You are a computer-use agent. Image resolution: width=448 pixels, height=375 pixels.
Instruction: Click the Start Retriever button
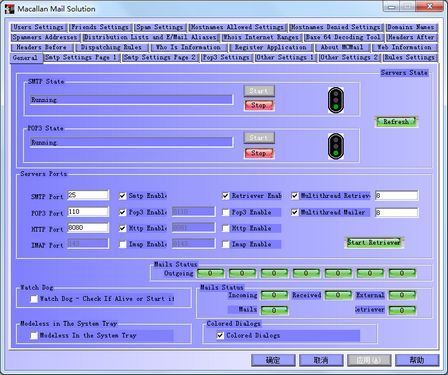(x=374, y=242)
